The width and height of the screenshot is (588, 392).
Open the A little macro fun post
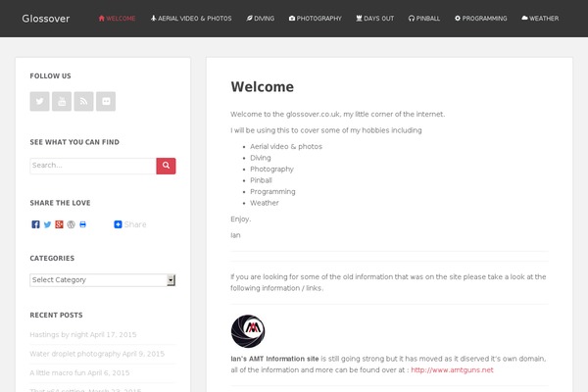click(x=58, y=372)
